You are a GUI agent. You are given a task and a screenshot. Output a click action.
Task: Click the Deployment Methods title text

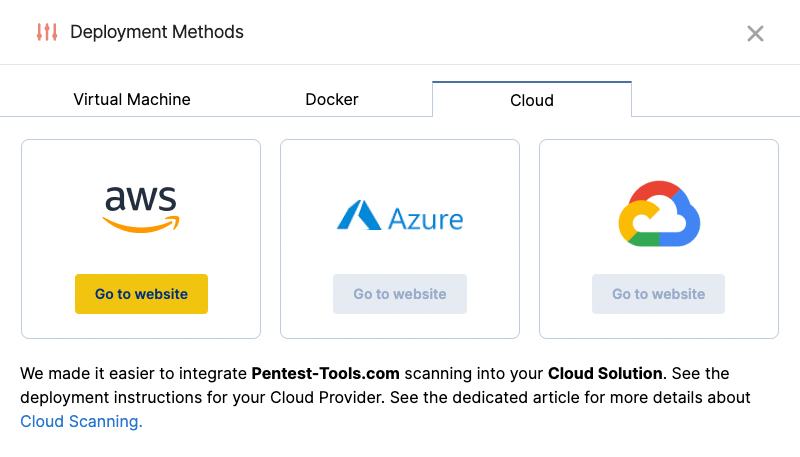click(x=157, y=32)
